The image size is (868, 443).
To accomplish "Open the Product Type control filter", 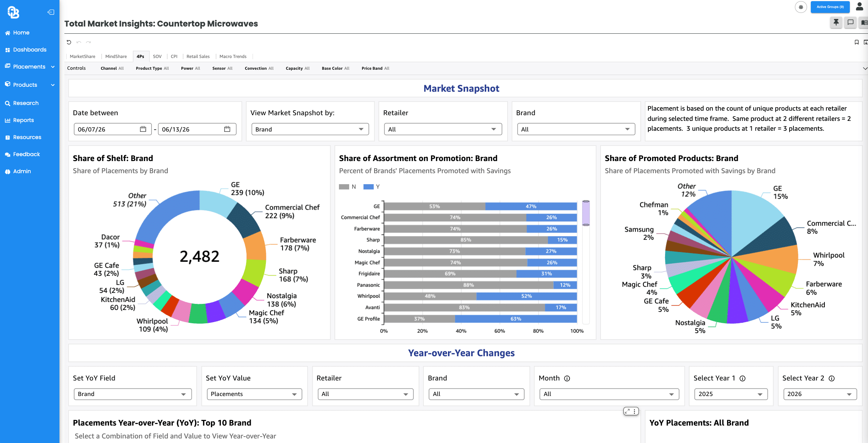I will [152, 69].
